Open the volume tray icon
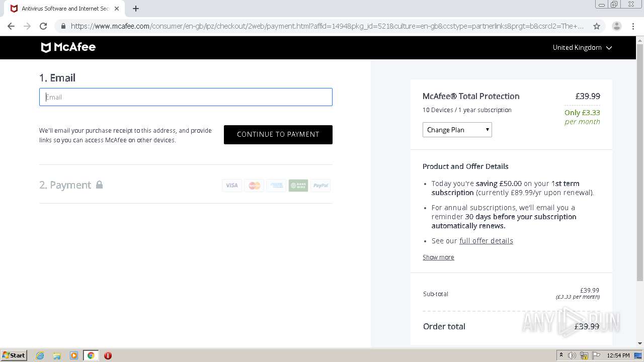Image resolution: width=644 pixels, height=362 pixels. pyautogui.click(x=572, y=355)
